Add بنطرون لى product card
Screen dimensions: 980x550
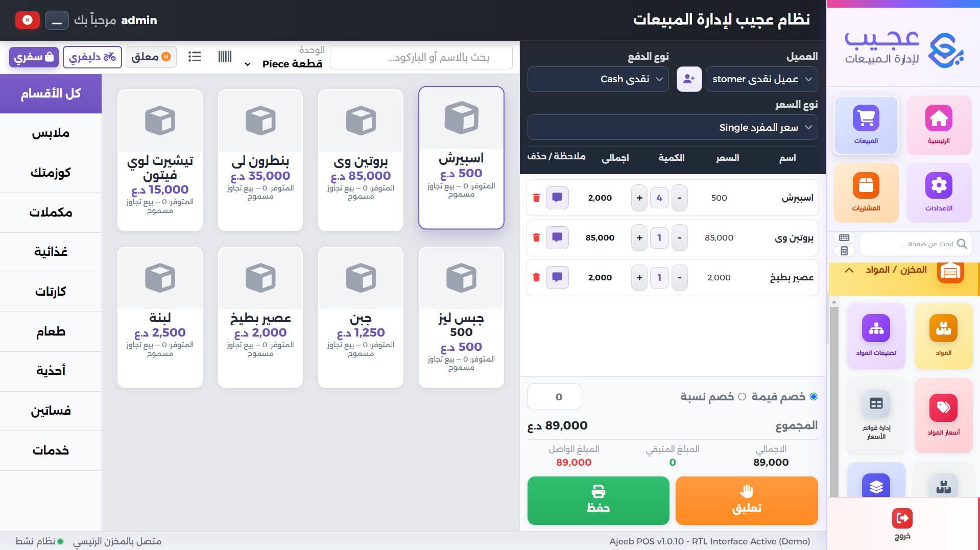pyautogui.click(x=260, y=160)
